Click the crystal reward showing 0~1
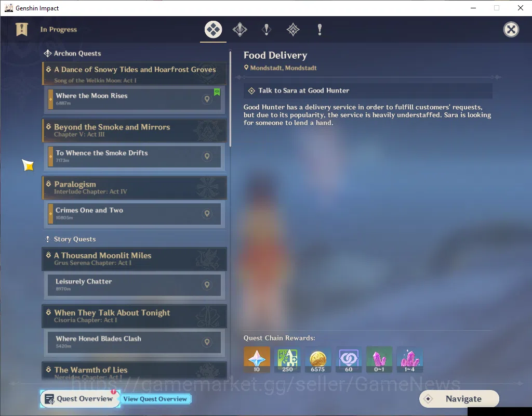Viewport: 532px width, 416px height. [379, 360]
